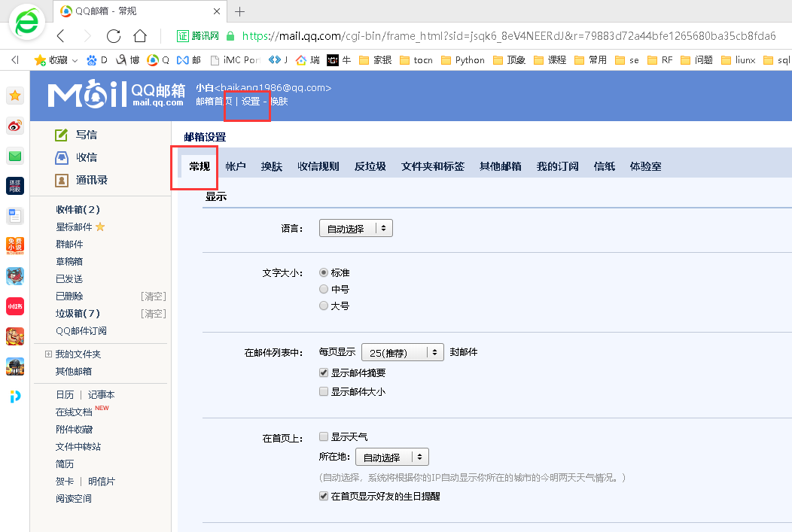792x532 pixels.
Task: Expand 我的文件夹 tree
Action: [x=48, y=354]
